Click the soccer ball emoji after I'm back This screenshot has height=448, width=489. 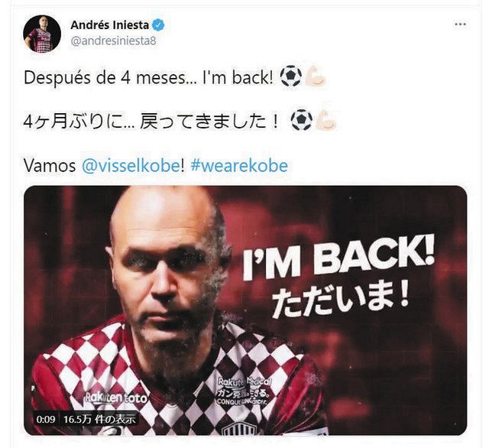point(291,76)
